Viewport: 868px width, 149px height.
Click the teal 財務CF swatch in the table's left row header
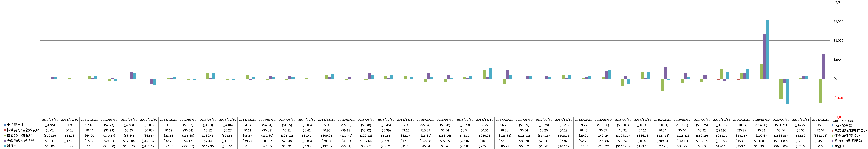point(5,146)
